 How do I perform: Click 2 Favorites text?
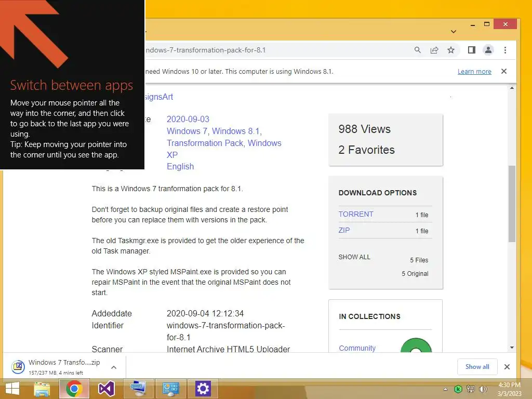366,150
